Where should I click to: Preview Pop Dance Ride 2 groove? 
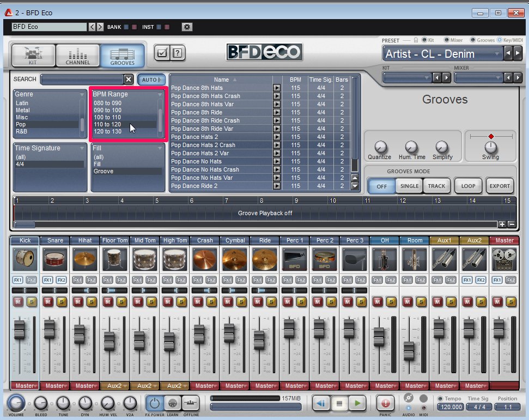[x=277, y=186]
